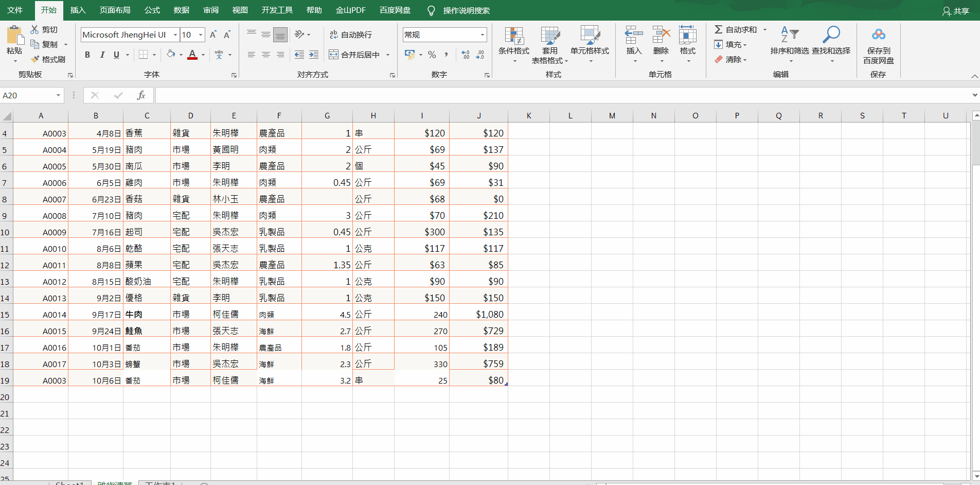Increase the cell indent
980x485 pixels.
coord(313,55)
